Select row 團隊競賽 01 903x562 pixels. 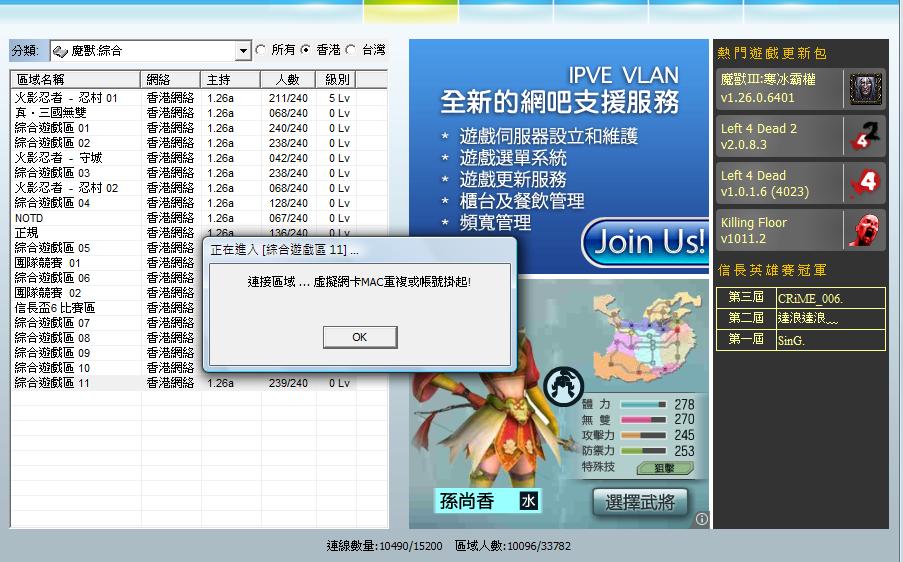point(107,263)
